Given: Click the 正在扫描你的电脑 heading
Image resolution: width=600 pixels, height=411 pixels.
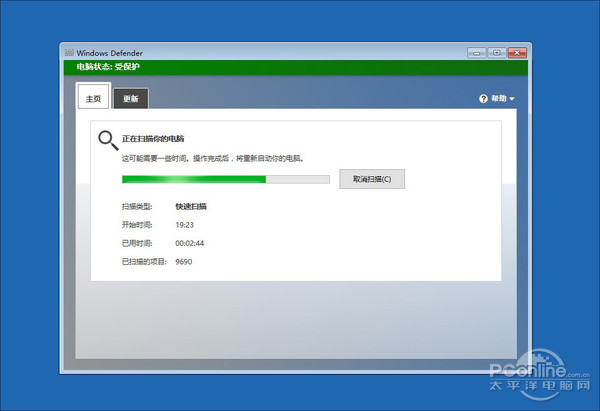Looking at the screenshot, I should (153, 138).
